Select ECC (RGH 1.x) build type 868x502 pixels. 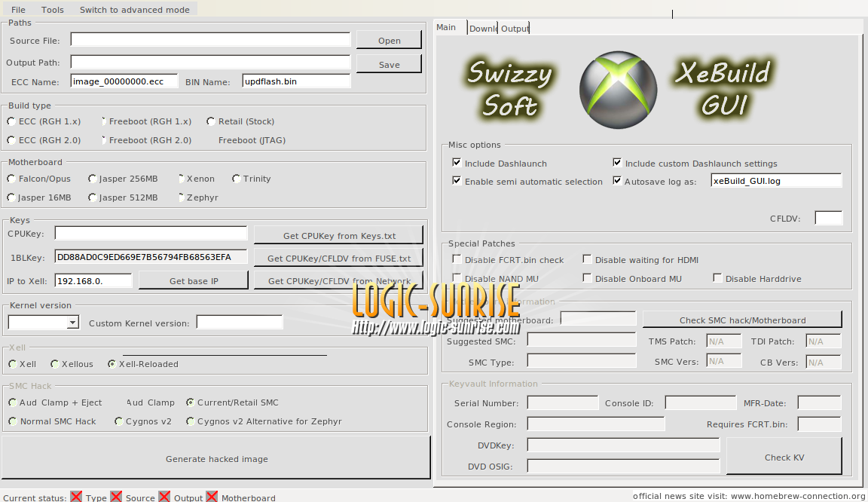tap(44, 121)
